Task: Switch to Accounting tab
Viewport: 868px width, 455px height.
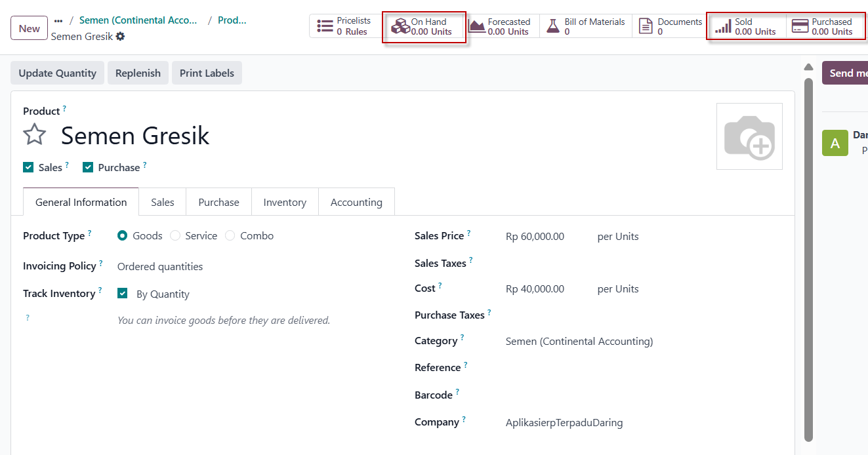Action: (356, 202)
